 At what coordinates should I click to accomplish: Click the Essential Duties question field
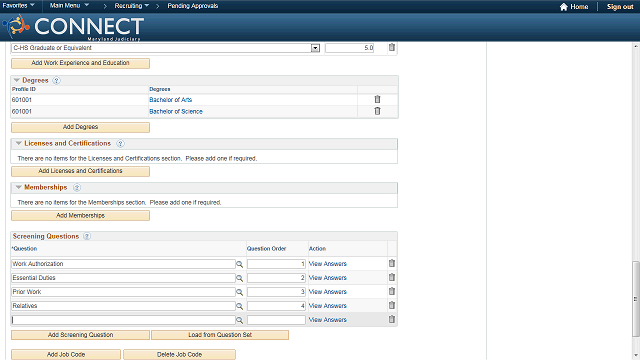(x=123, y=278)
